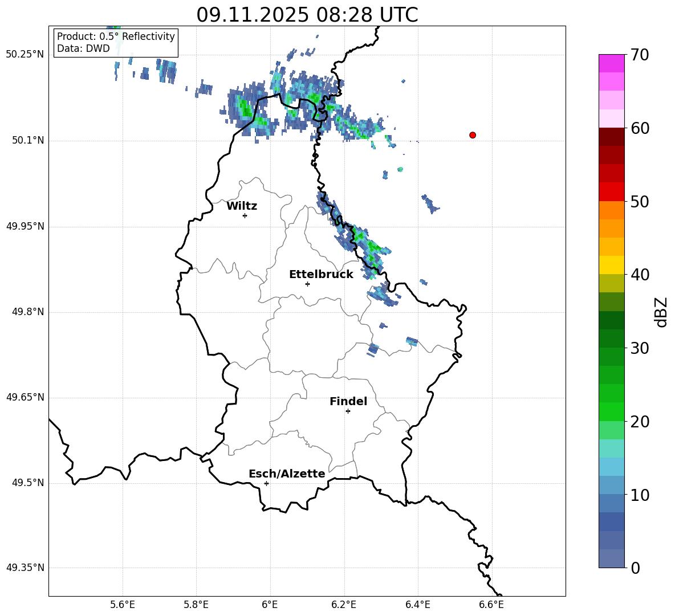Click the 70 tick on colorbar

point(640,55)
